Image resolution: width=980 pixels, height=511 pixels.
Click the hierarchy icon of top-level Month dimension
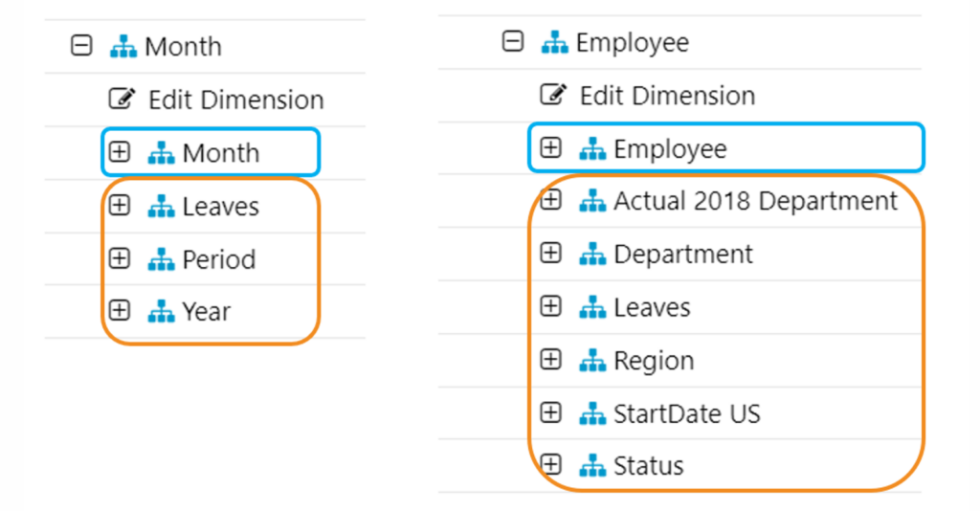[x=123, y=46]
